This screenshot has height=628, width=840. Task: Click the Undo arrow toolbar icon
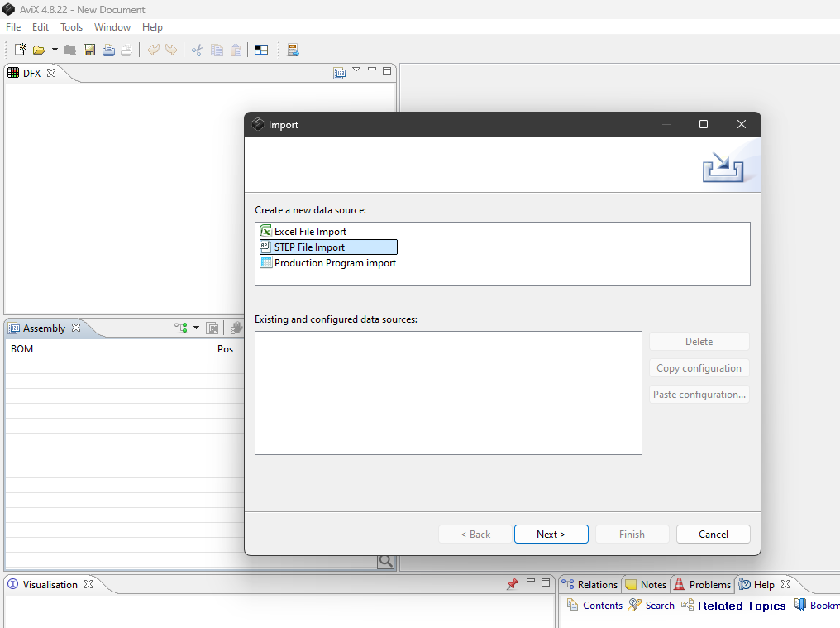[153, 50]
